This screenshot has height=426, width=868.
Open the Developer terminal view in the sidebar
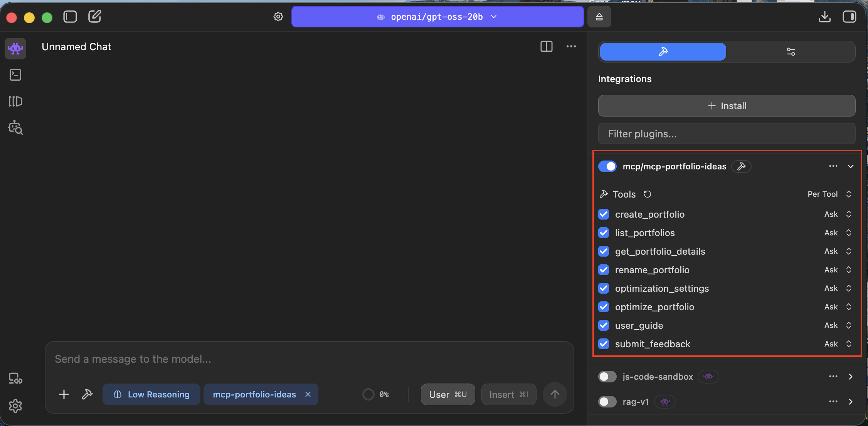[x=15, y=75]
